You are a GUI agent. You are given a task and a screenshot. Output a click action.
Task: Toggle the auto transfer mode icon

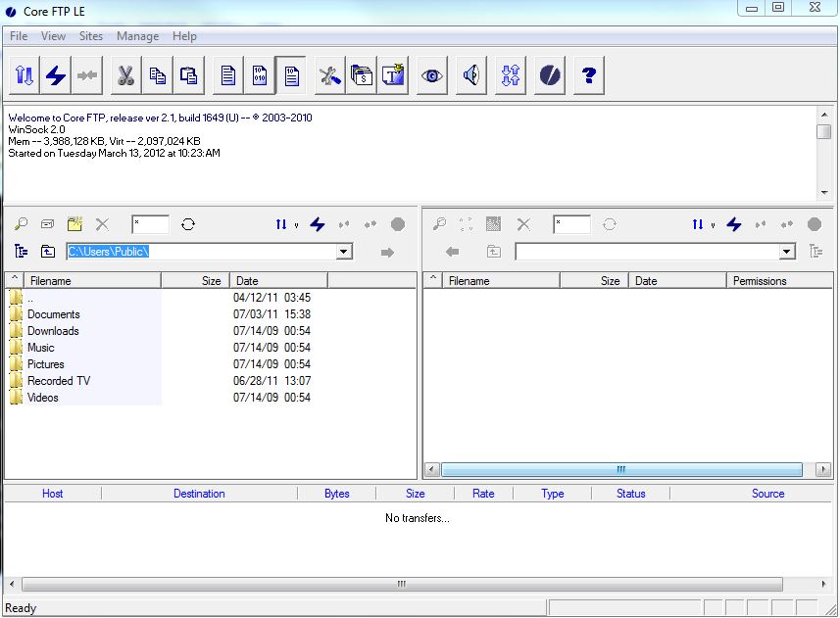pyautogui.click(x=291, y=75)
